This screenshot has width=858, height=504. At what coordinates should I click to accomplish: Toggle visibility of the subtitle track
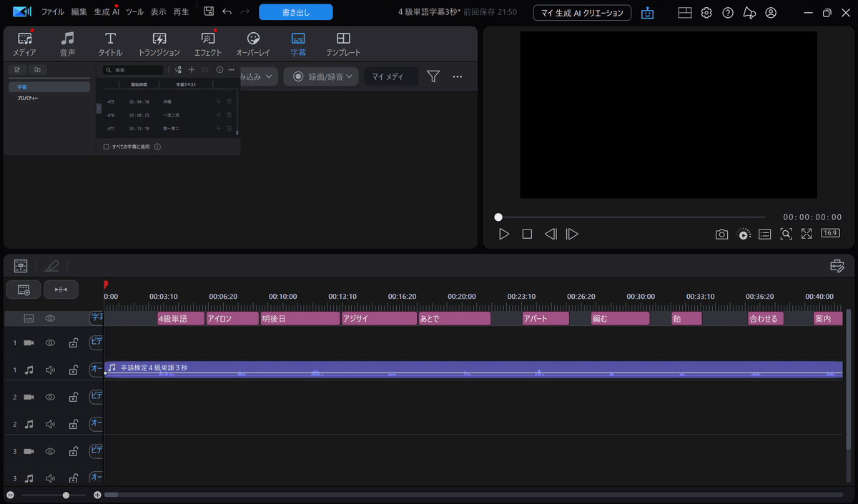[50, 318]
